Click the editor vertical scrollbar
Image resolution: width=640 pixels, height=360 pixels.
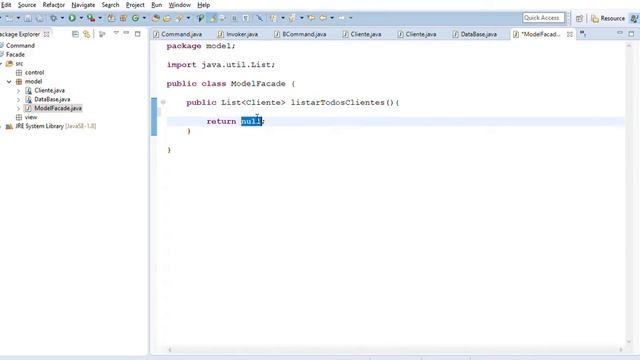[629, 193]
